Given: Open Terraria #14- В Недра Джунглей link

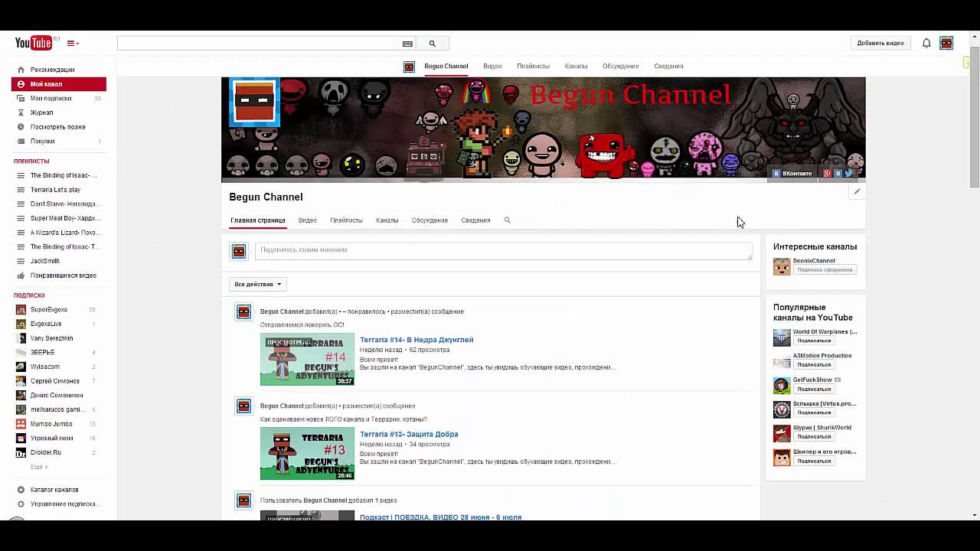Looking at the screenshot, I should point(416,340).
